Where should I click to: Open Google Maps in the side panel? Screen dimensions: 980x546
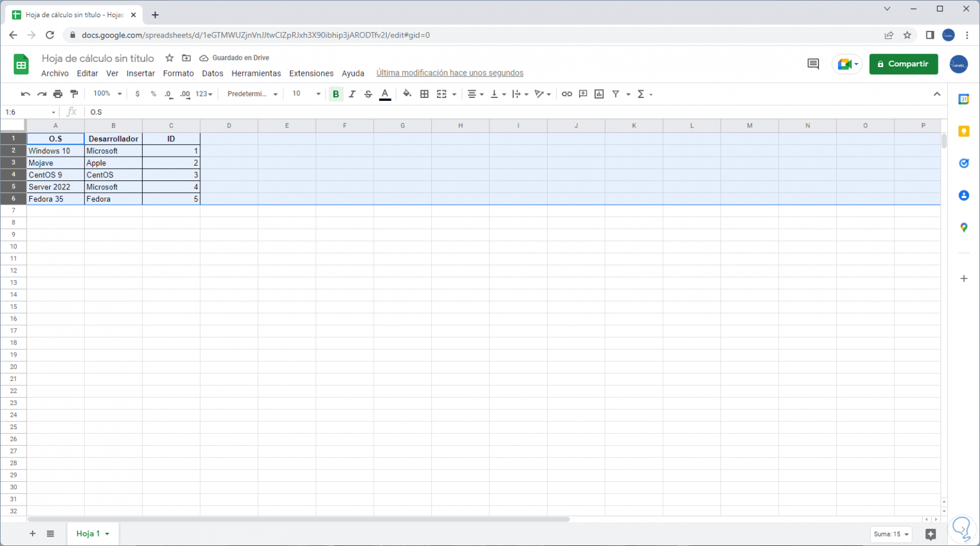pos(964,227)
